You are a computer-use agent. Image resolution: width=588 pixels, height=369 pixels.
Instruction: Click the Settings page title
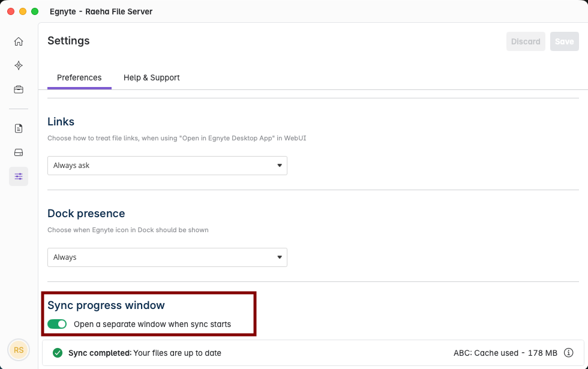68,41
